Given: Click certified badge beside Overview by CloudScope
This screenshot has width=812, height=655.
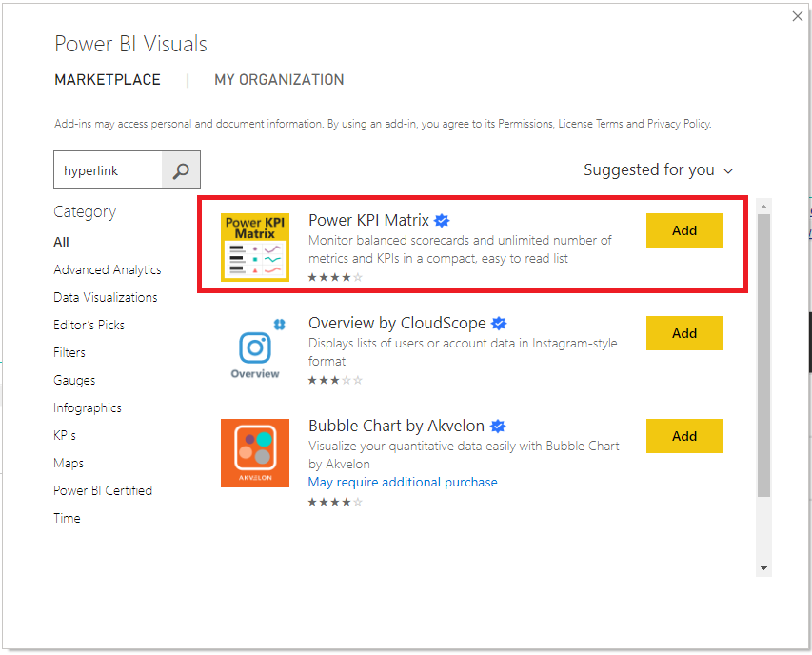Looking at the screenshot, I should click(499, 324).
